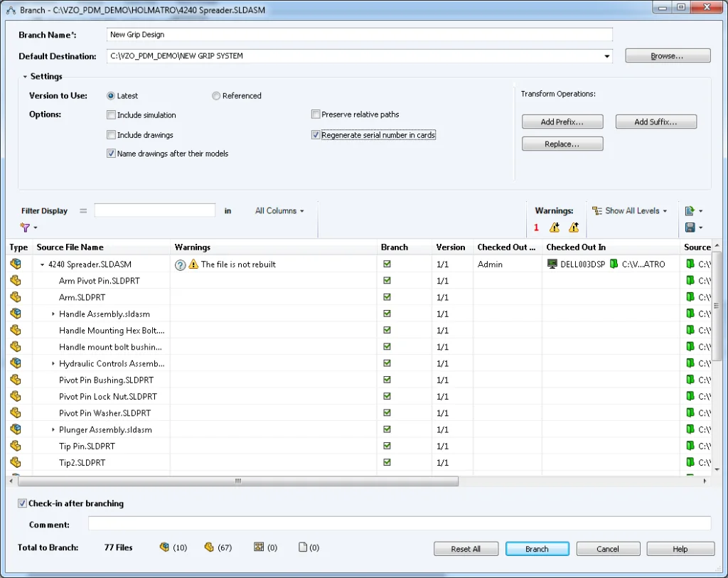Click the Add Prefix button
The height and width of the screenshot is (578, 728).
point(562,121)
